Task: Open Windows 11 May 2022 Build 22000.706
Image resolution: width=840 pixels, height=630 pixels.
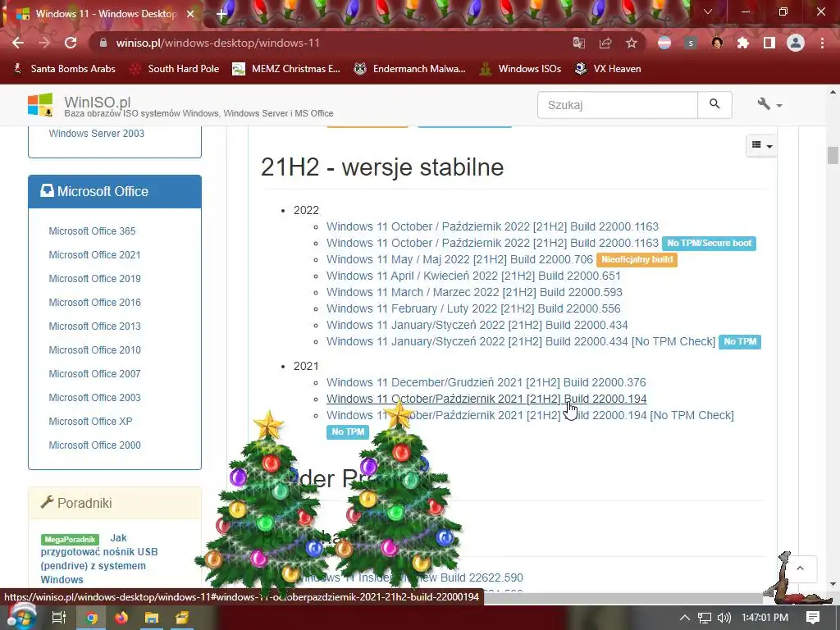Action: 459,260
